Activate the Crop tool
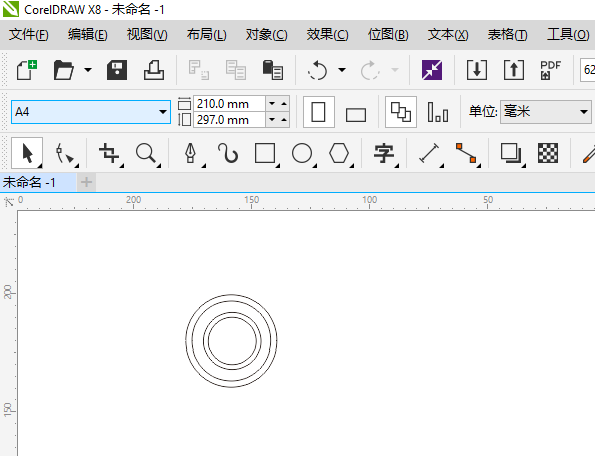This screenshot has width=595, height=456. click(109, 153)
